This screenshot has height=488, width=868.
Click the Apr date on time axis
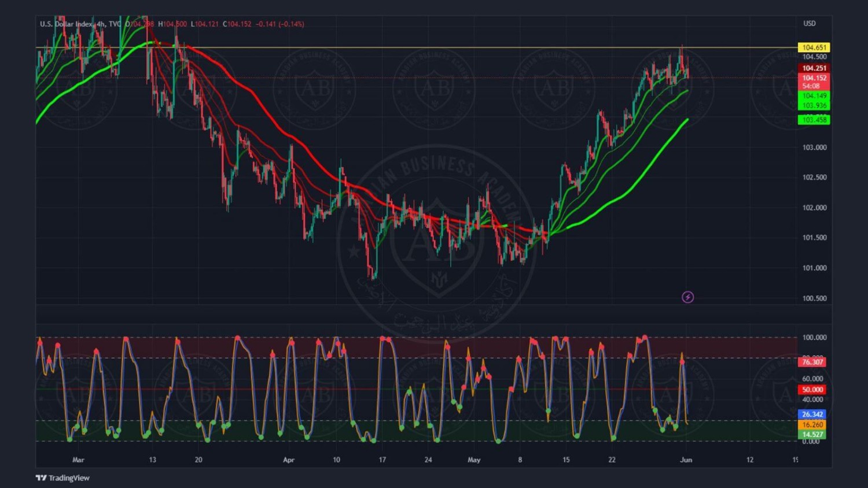click(289, 460)
